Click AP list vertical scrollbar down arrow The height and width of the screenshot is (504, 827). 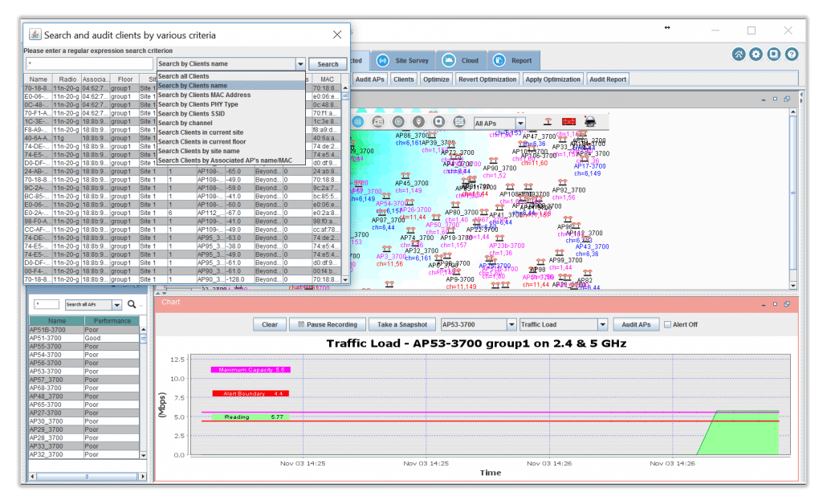(x=144, y=455)
